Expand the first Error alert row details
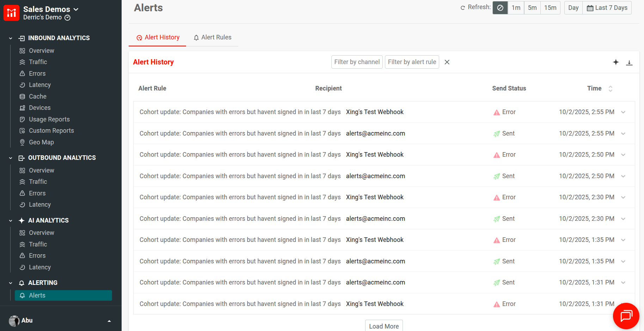Viewport: 644px width, 331px height. (x=623, y=112)
